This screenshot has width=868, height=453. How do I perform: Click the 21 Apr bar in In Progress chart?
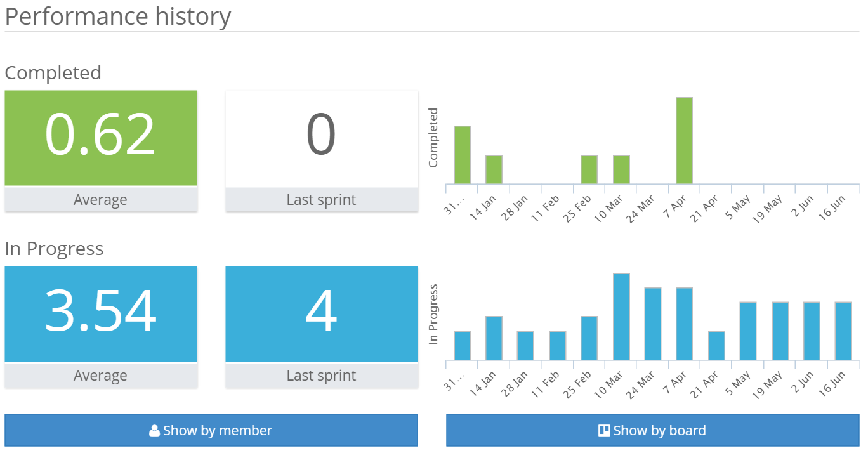[716, 346]
